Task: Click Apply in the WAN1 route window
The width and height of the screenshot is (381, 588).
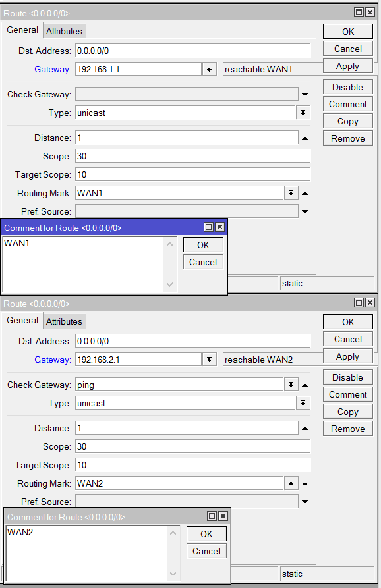Action: [x=347, y=66]
